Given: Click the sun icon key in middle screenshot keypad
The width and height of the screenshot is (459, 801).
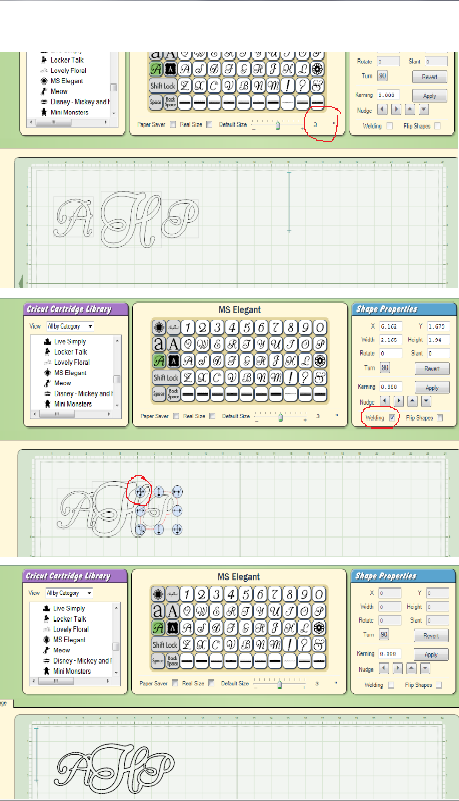Looking at the screenshot, I should tap(159, 327).
